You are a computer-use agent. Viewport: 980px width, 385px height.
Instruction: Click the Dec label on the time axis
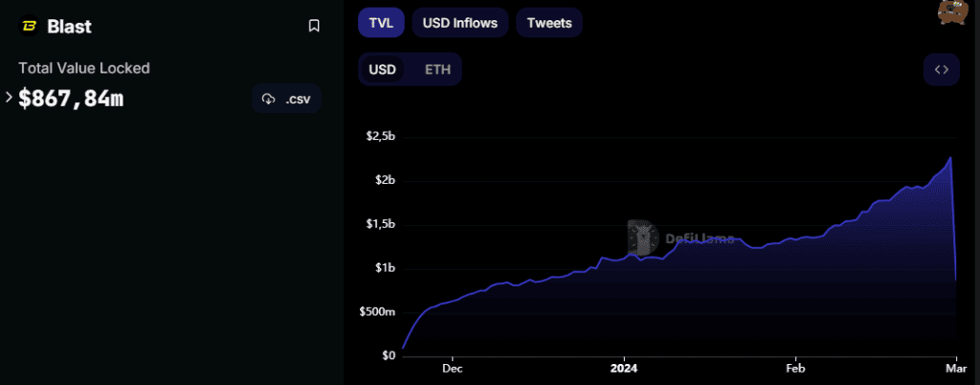coord(453,368)
